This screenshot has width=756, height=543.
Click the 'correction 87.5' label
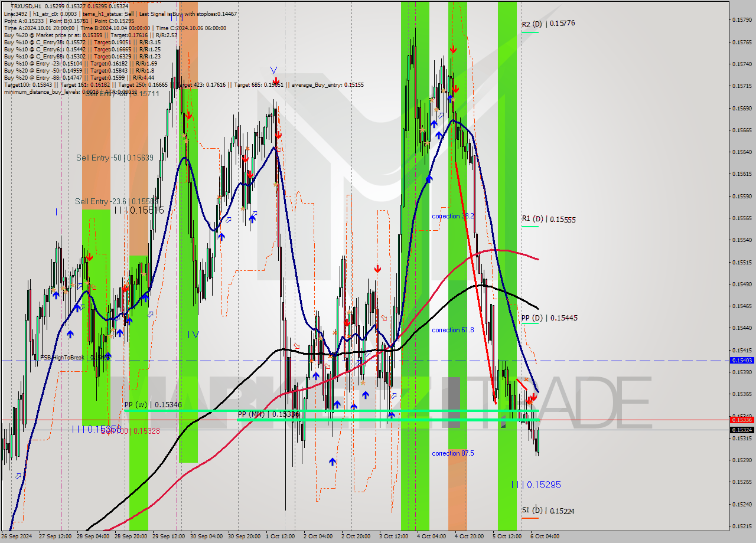(452, 453)
